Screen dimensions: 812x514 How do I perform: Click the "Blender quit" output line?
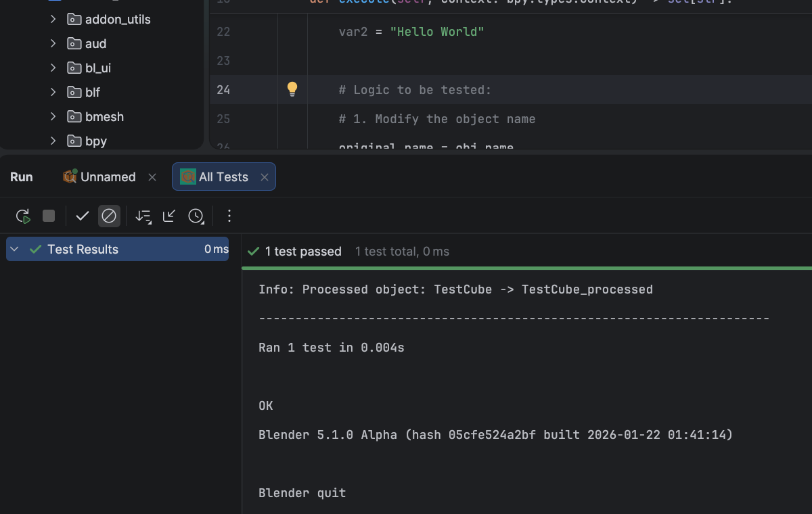click(x=302, y=493)
